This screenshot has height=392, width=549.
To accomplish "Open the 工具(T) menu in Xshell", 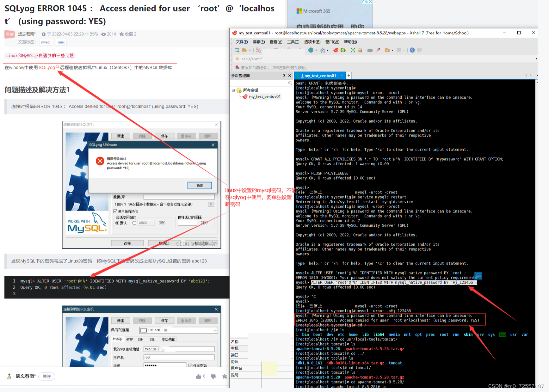I will (x=293, y=42).
